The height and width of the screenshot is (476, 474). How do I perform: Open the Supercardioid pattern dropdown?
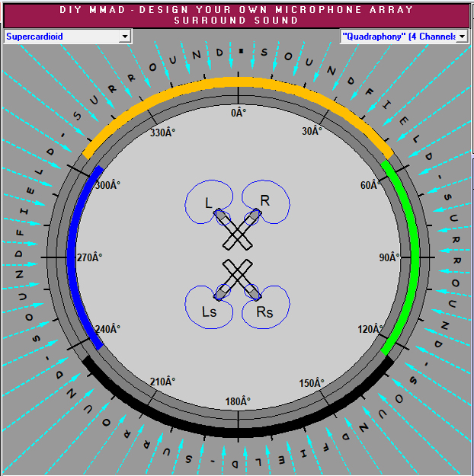click(124, 37)
